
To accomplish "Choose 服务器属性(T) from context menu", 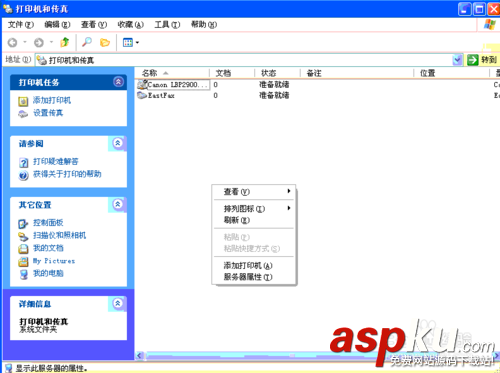I will [254, 277].
